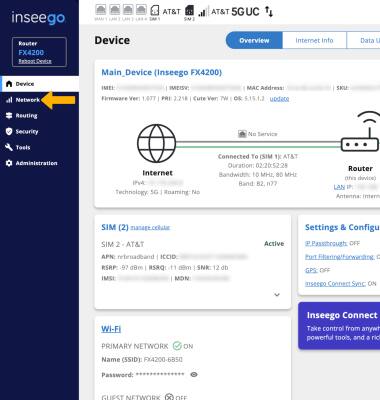Click the firmware update link
380x400 pixels.
coord(279,98)
